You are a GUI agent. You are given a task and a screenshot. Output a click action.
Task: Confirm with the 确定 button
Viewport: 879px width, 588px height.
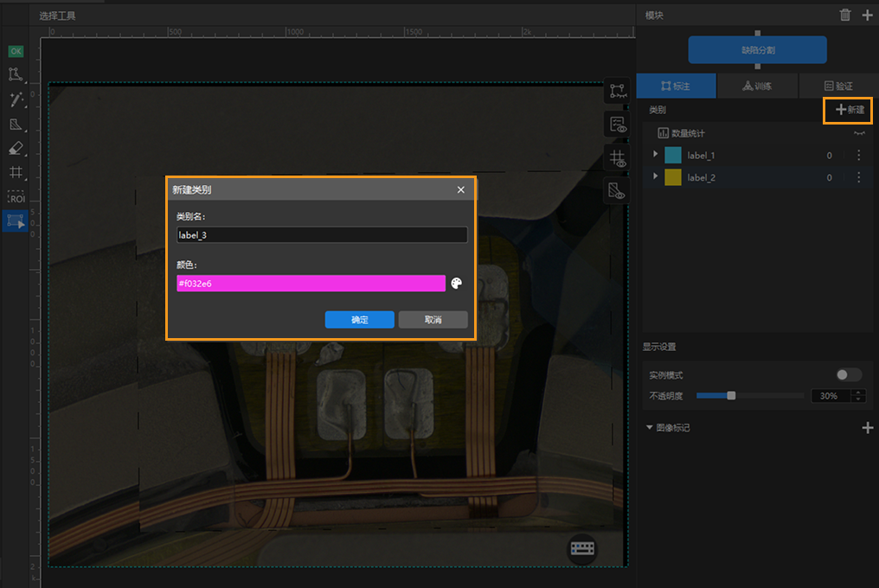[359, 319]
